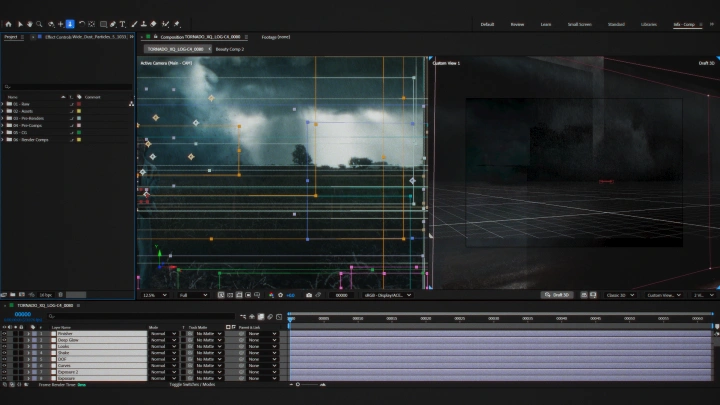
Task: Open the Project panel tab
Action: click(x=11, y=37)
